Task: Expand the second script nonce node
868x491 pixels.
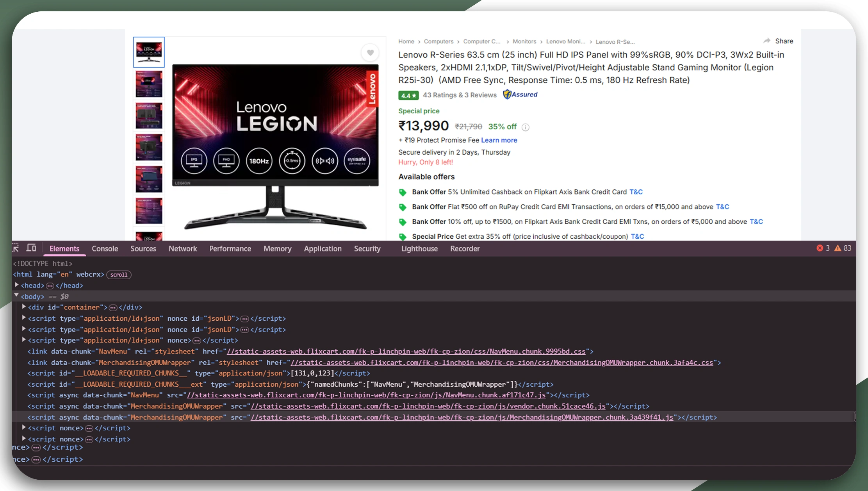Action: [x=24, y=439]
